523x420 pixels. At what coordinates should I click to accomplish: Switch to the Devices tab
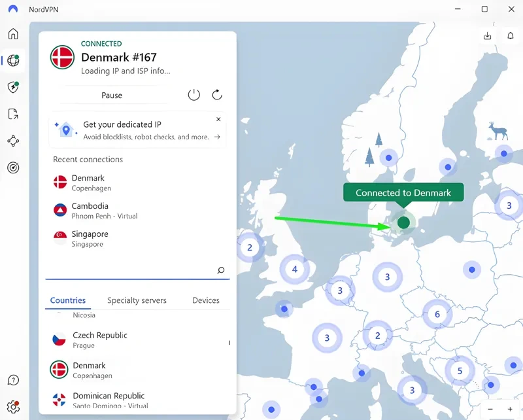pos(206,300)
